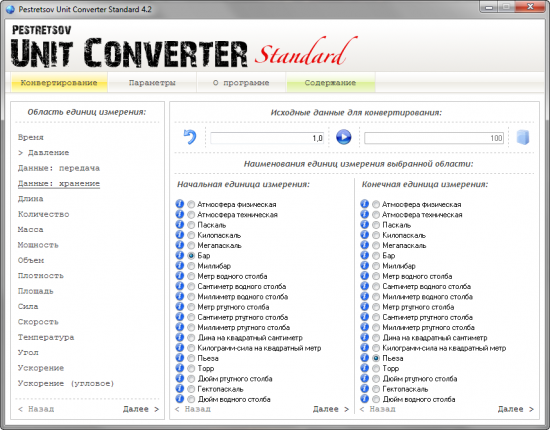This screenshot has width=550, height=430.
Task: Click the result field showing 100
Action: click(x=434, y=138)
